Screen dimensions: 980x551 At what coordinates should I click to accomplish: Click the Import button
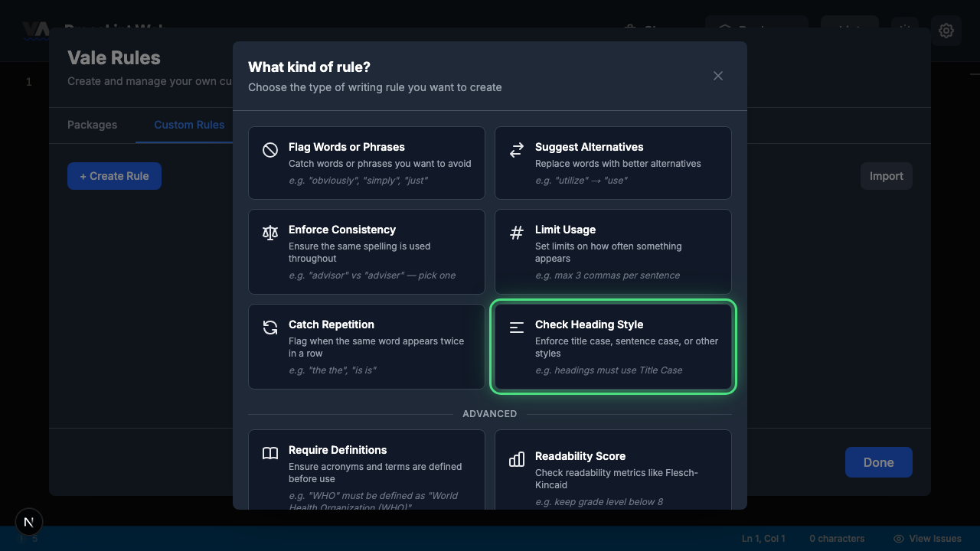886,176
